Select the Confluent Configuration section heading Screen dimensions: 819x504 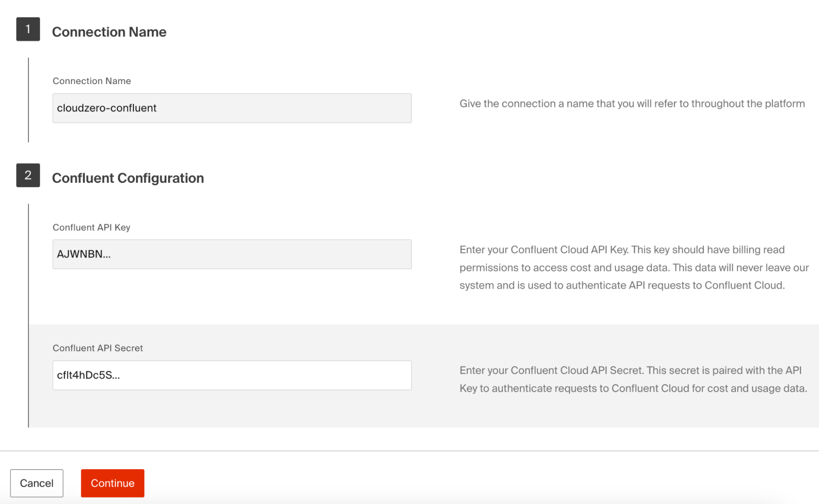pyautogui.click(x=128, y=178)
